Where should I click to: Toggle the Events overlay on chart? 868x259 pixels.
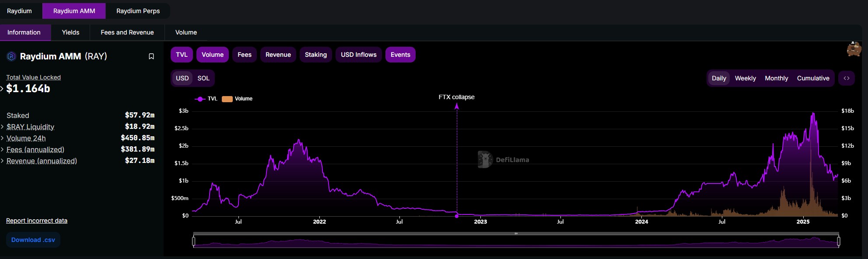[x=400, y=55]
